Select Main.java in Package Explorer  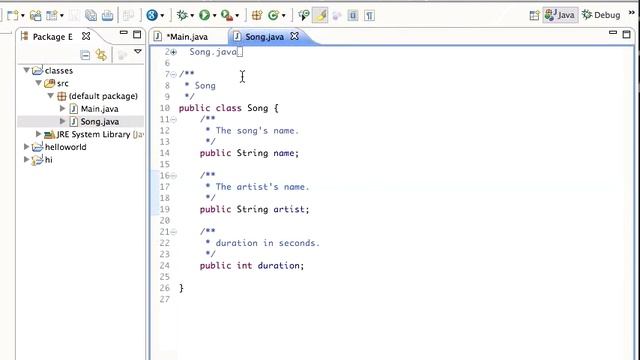click(94, 109)
